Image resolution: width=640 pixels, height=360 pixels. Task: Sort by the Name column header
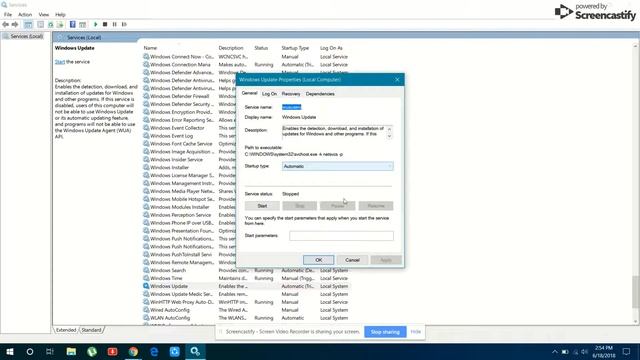point(150,48)
